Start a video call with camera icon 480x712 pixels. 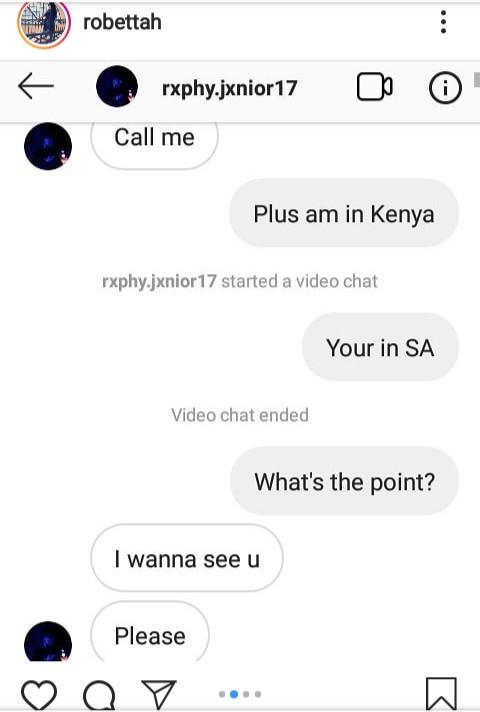click(x=375, y=87)
